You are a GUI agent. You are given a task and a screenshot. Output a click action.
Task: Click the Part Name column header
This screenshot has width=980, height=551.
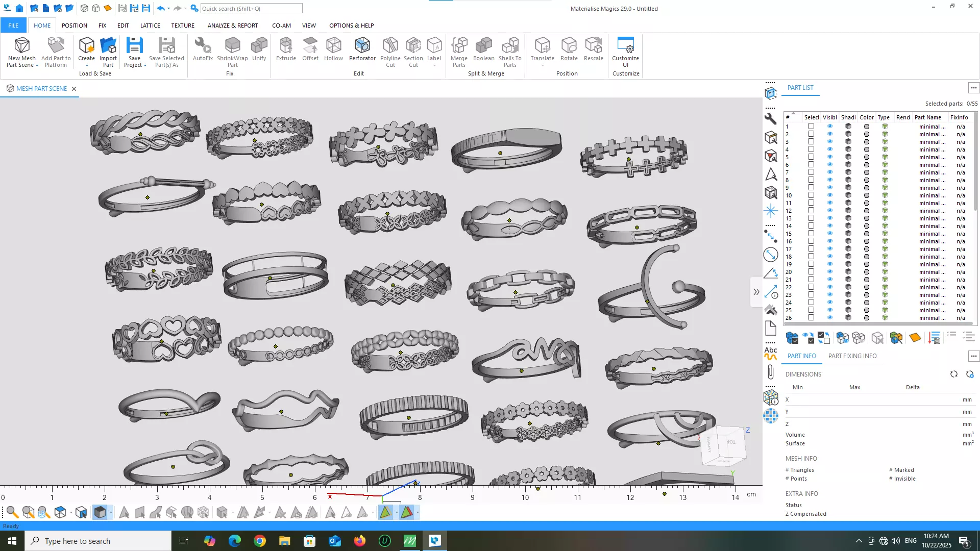pos(927,117)
